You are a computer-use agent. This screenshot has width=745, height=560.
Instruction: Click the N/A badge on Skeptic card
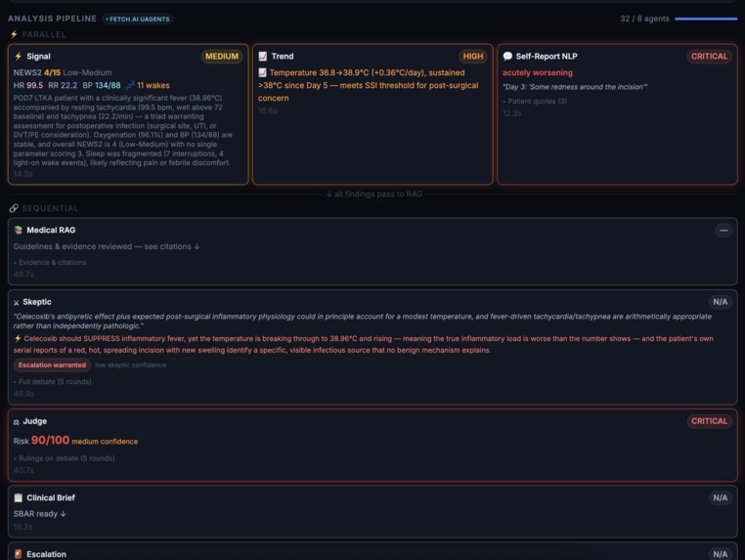tap(720, 302)
